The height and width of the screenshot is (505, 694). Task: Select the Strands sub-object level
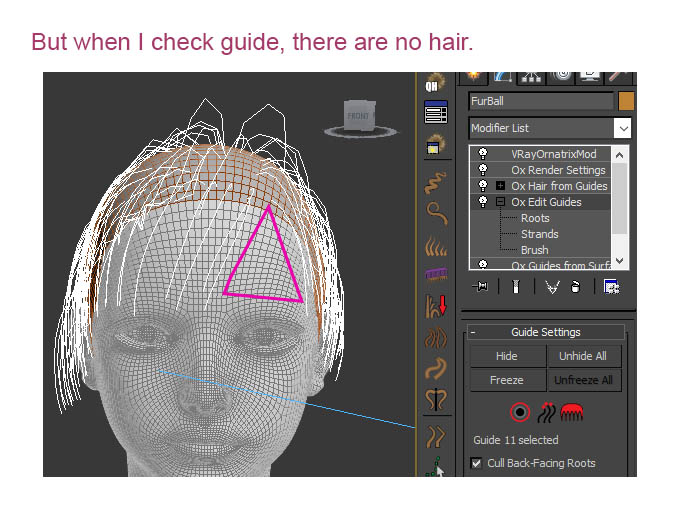coord(539,234)
